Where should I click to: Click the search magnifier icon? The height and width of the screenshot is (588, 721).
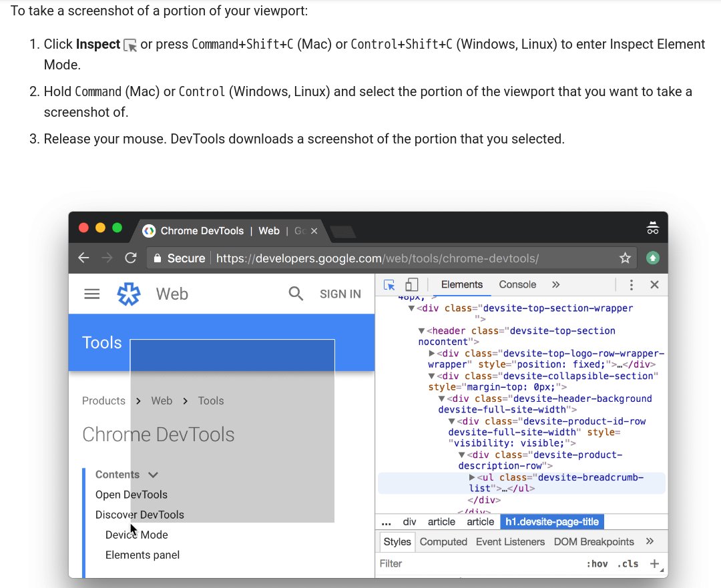pyautogui.click(x=296, y=293)
